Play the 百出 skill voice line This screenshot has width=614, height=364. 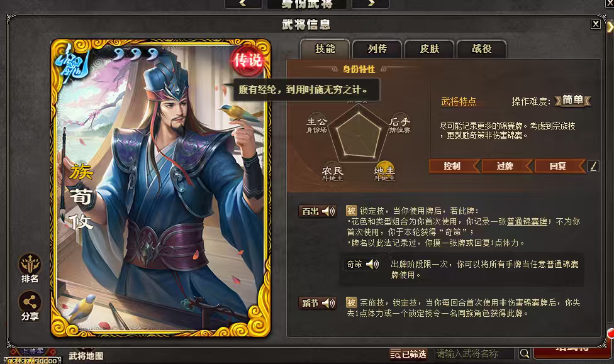click(x=328, y=211)
